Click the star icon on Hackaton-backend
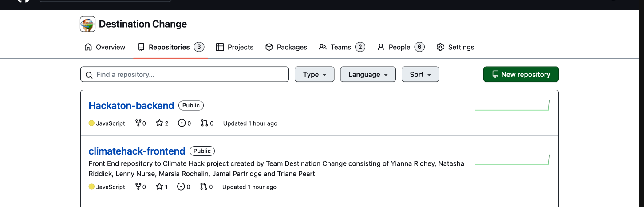644x207 pixels. click(159, 123)
